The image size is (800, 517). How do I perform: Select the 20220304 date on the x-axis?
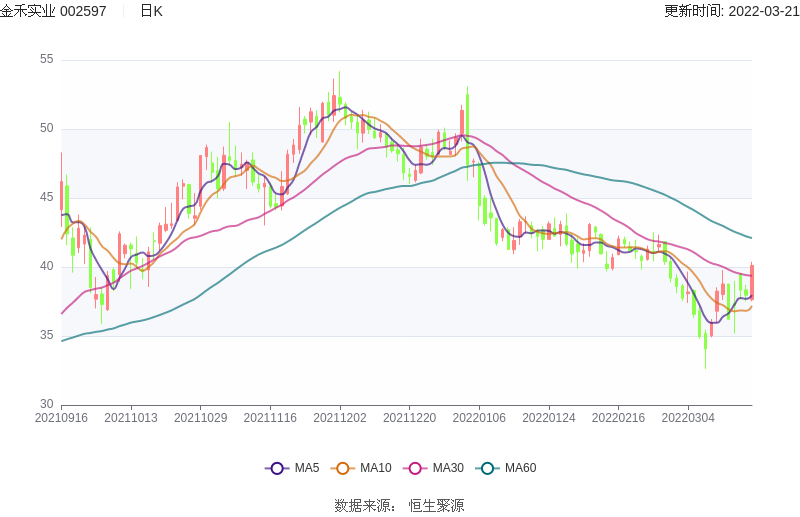coord(688,418)
